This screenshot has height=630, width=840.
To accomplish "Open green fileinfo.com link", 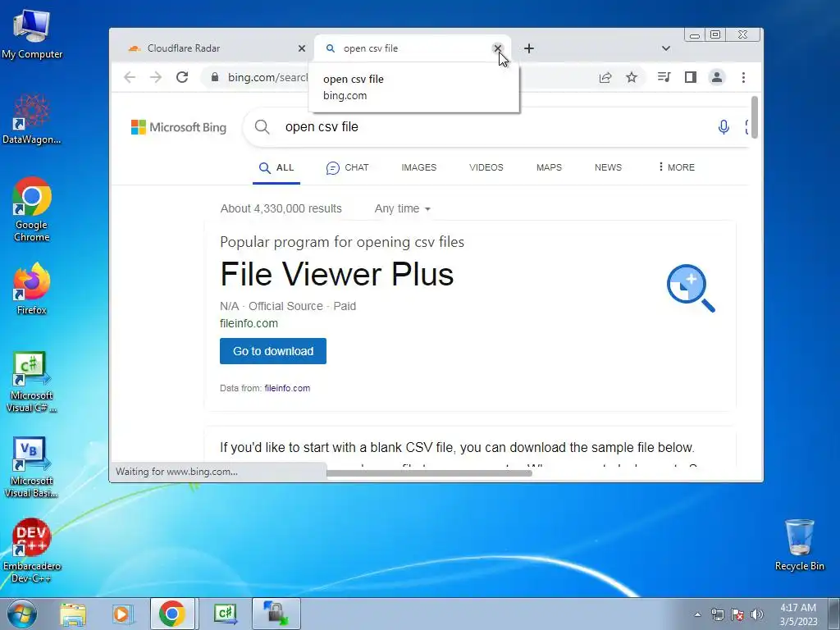I will click(249, 323).
